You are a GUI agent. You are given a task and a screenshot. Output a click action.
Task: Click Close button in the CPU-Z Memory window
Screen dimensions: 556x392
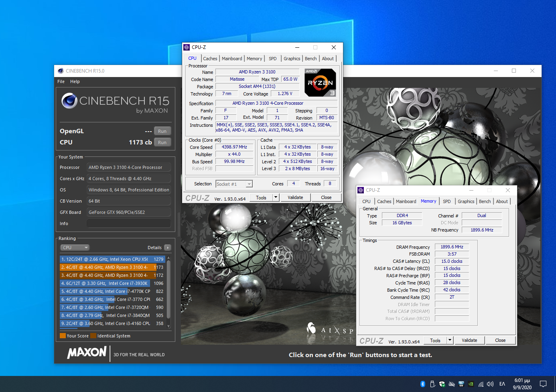click(500, 340)
